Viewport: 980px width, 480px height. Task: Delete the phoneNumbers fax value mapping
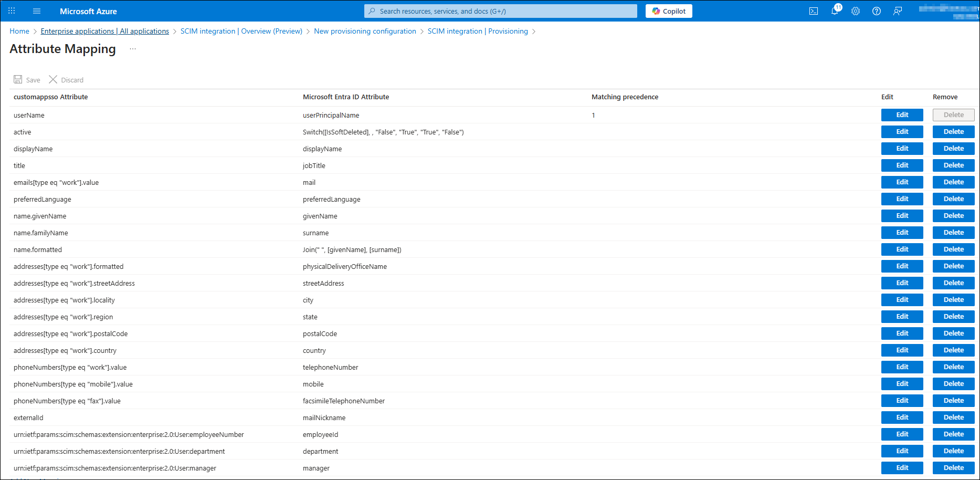tap(953, 401)
